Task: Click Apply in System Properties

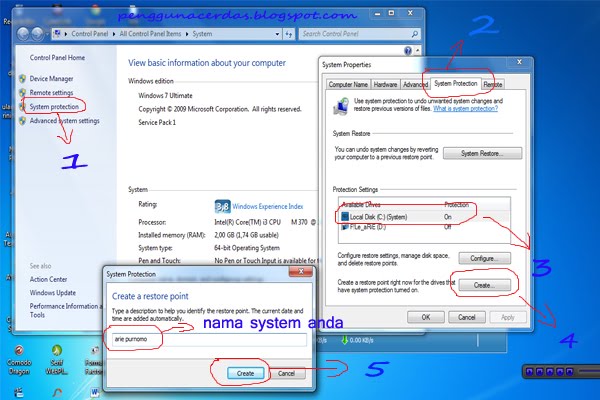Action: point(508,317)
